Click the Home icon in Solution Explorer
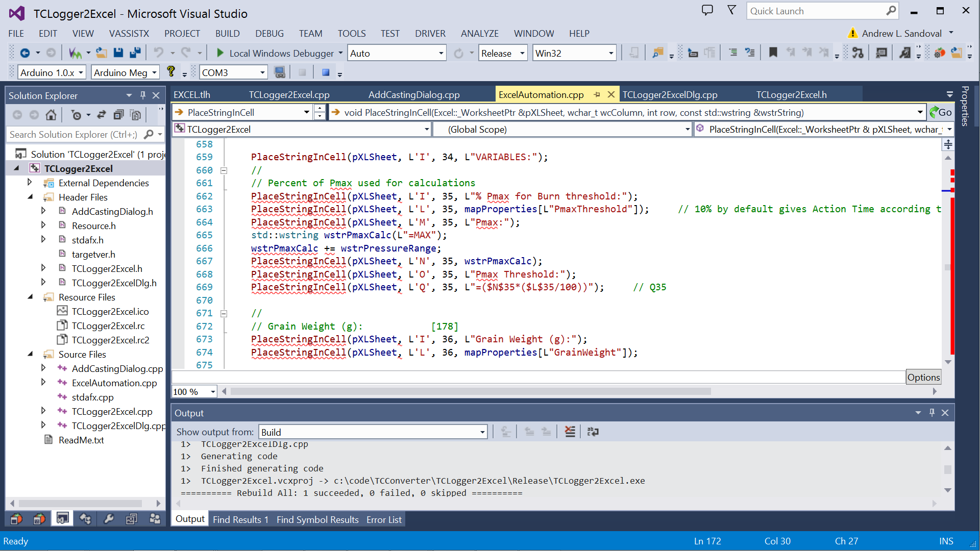The image size is (980, 551). (51, 115)
